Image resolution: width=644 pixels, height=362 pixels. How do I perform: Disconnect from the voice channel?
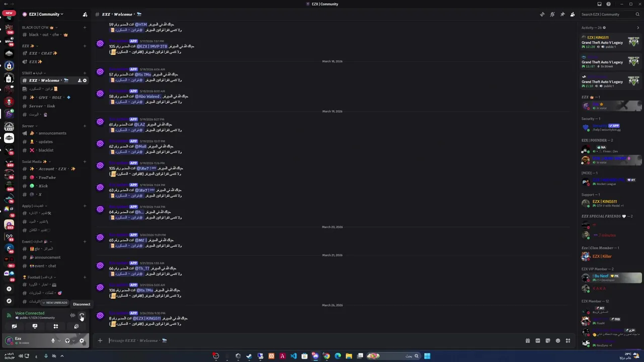click(x=82, y=316)
